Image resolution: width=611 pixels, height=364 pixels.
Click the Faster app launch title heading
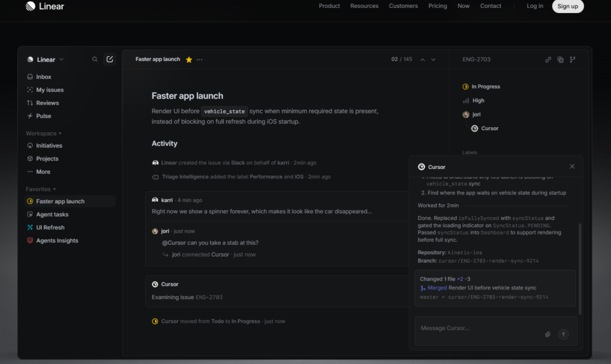point(187,96)
